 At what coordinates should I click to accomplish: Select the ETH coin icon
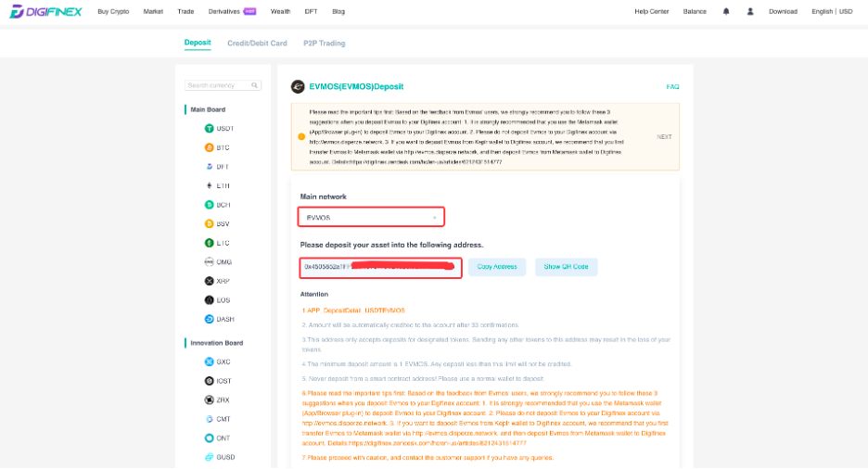pyautogui.click(x=209, y=185)
